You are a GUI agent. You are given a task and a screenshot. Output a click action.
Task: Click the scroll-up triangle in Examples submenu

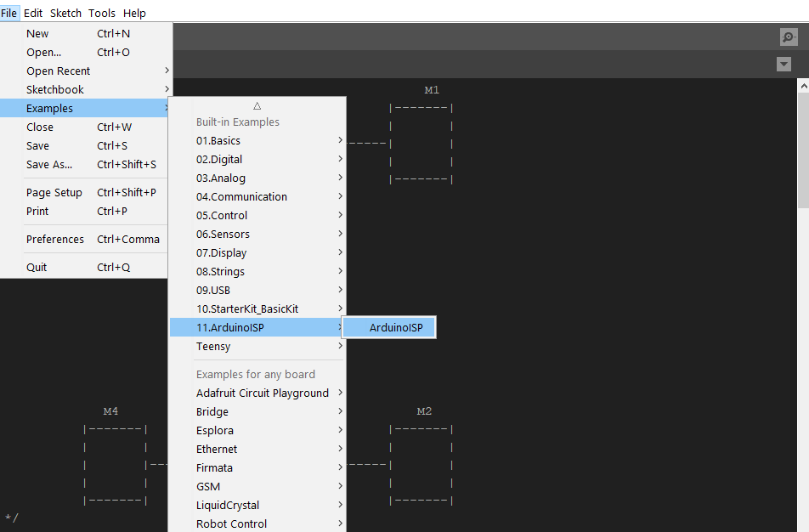click(257, 105)
